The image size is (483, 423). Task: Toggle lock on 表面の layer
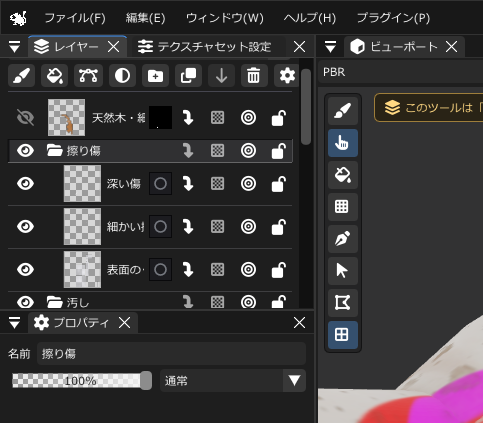279,270
